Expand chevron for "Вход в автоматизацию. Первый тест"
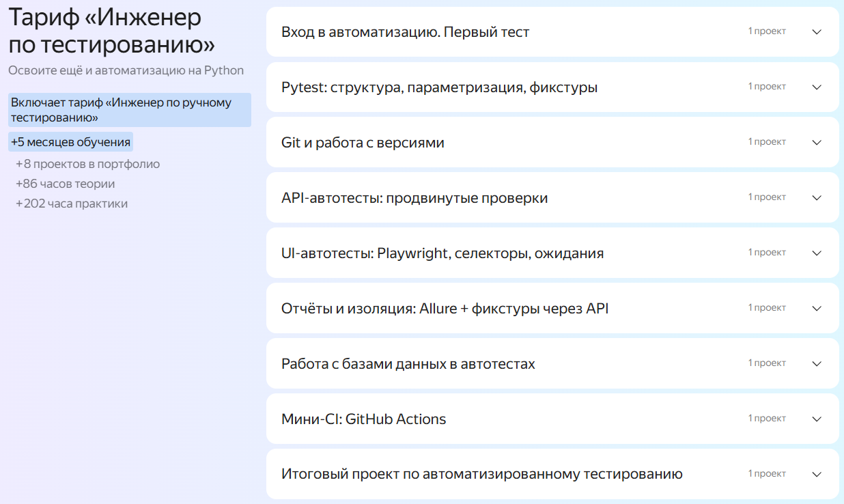Image resolution: width=844 pixels, height=504 pixels. 817,31
